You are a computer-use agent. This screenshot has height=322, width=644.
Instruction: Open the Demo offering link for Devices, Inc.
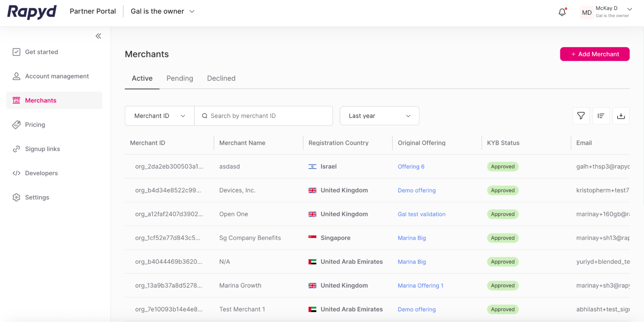click(x=417, y=190)
